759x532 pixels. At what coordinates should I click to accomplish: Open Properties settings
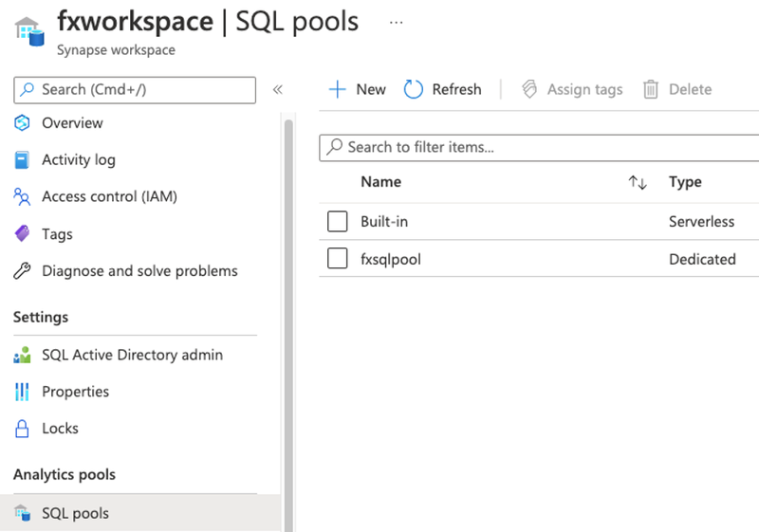tap(76, 392)
